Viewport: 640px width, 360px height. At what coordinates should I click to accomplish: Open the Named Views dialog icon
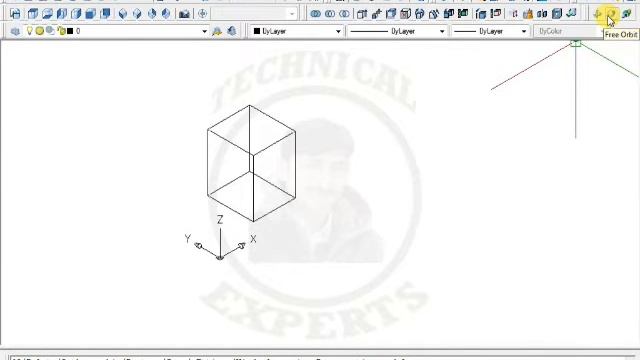click(x=15, y=14)
